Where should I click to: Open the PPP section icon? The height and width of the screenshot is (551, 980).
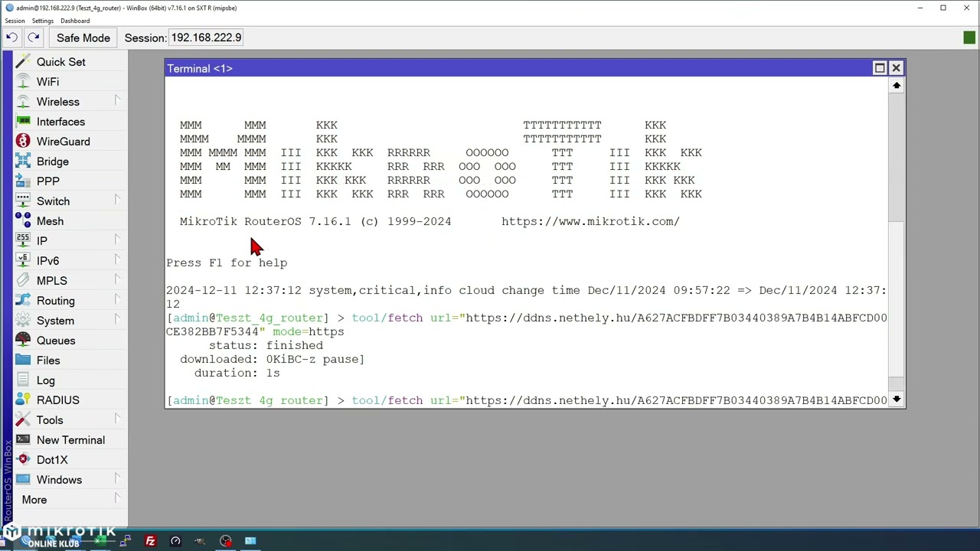pyautogui.click(x=23, y=181)
